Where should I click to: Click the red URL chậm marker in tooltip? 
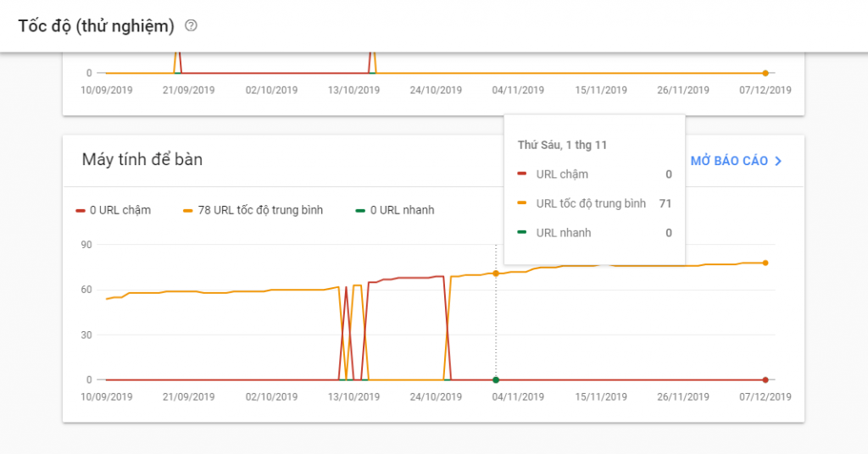tap(522, 174)
